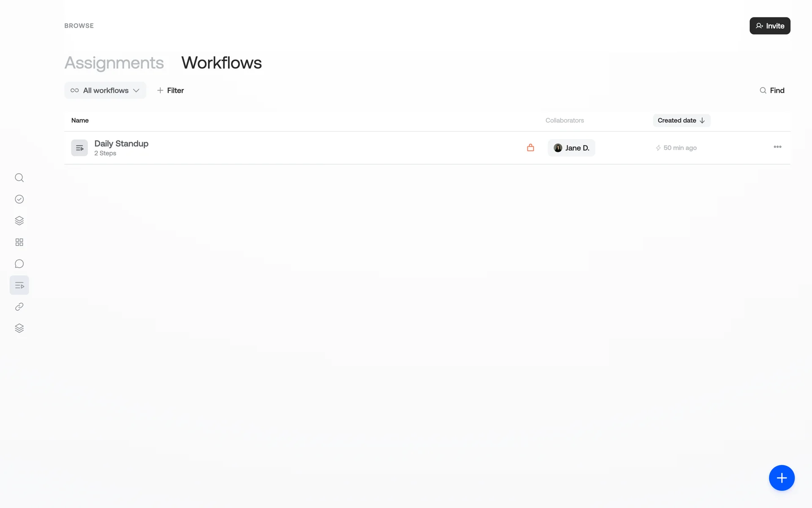Screen dimensions: 812x508
Task: Click Find to search workflows
Action: [772, 91]
